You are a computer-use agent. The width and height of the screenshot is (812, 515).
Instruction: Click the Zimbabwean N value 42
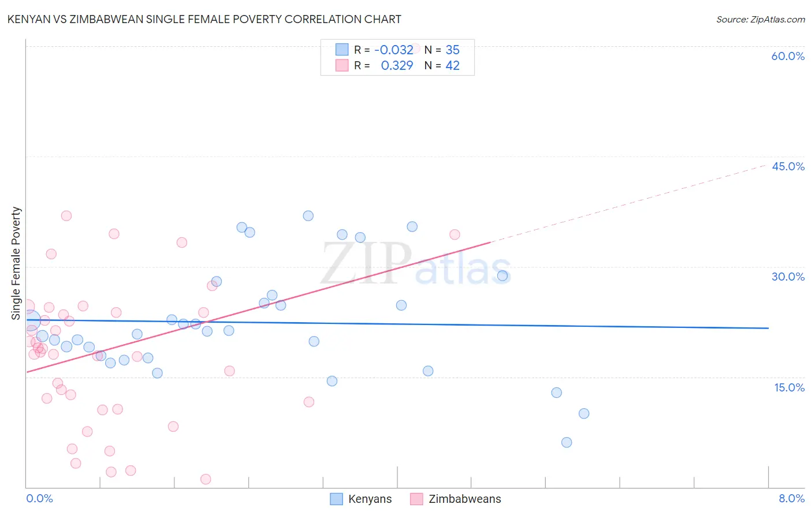point(452,65)
